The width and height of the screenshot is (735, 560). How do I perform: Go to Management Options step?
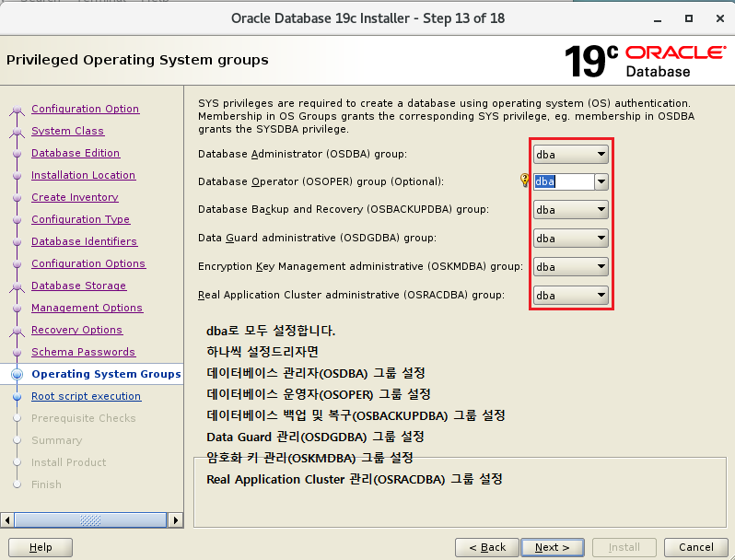(87, 308)
